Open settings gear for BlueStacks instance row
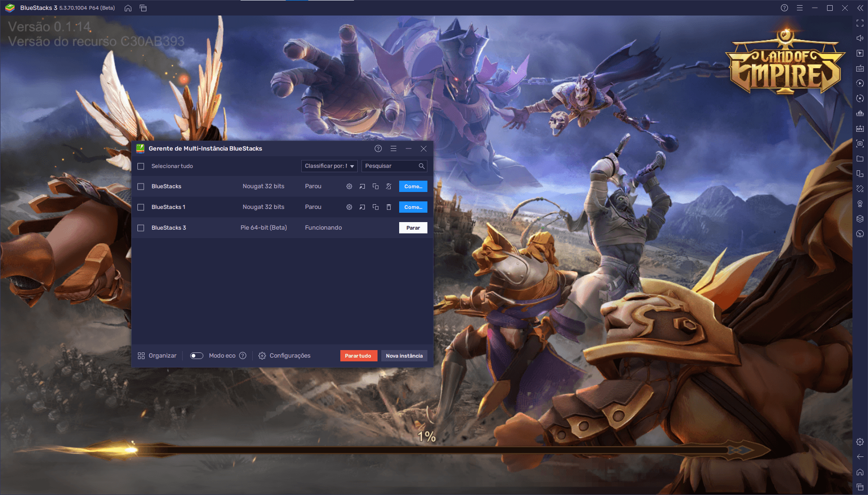The width and height of the screenshot is (868, 495). pyautogui.click(x=349, y=186)
